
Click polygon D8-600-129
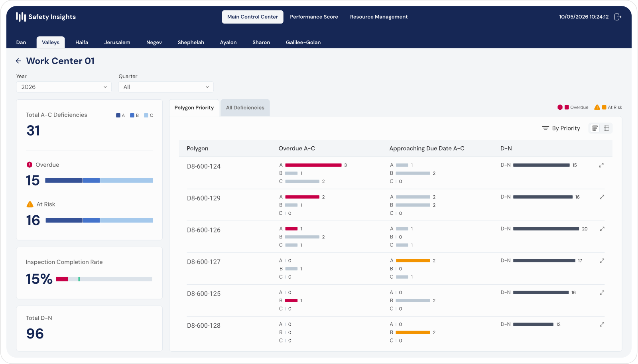(204, 198)
